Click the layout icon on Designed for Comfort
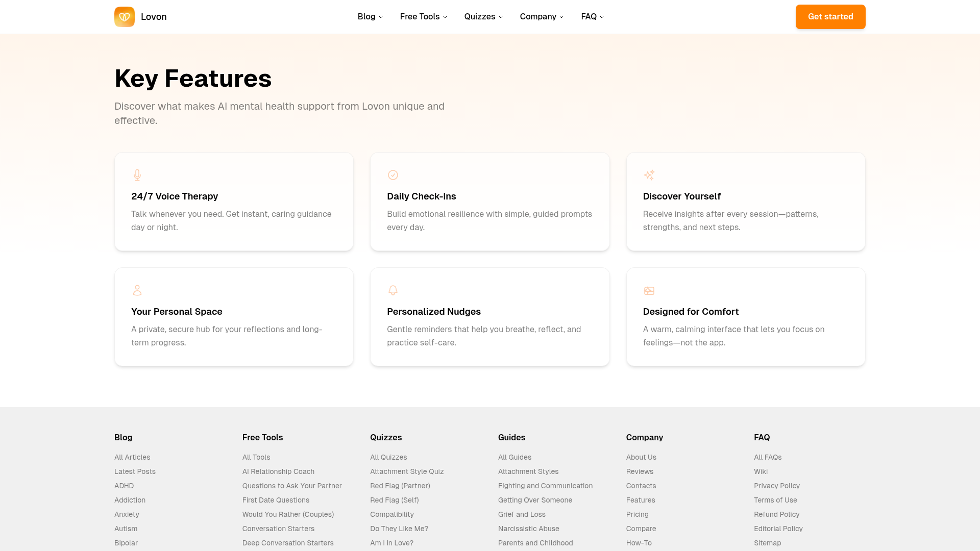Image resolution: width=980 pixels, height=551 pixels. pyautogui.click(x=649, y=291)
